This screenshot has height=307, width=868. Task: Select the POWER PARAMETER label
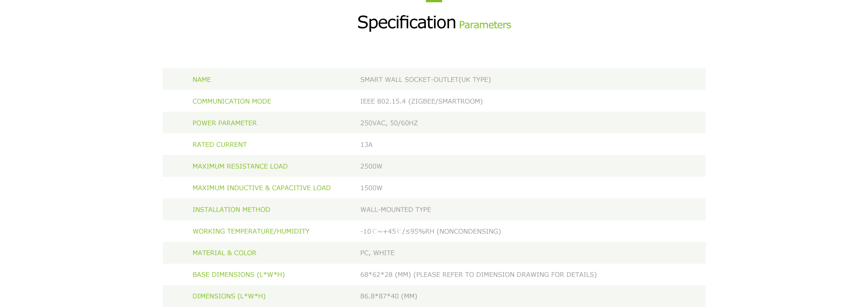pyautogui.click(x=225, y=123)
